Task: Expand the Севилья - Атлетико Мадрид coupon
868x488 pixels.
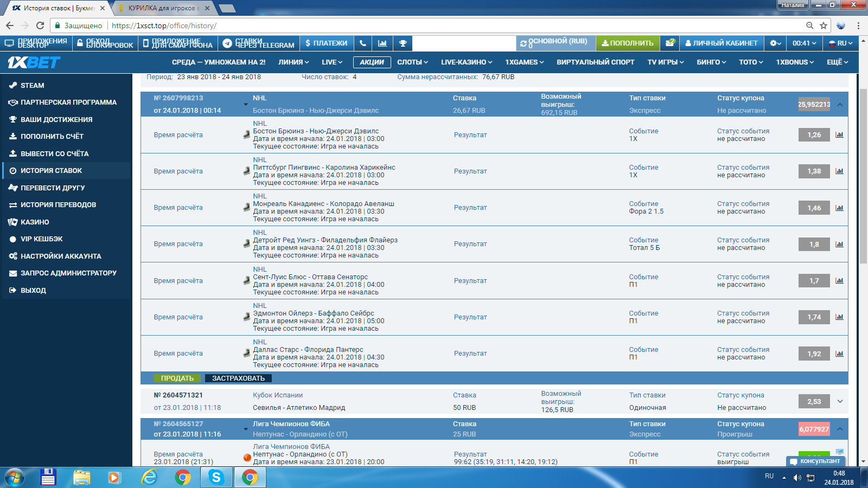Action: coord(840,402)
